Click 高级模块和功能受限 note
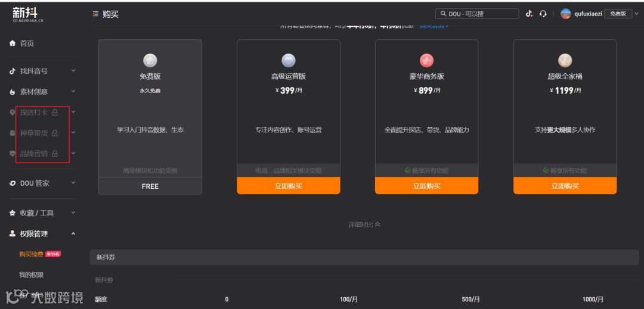The image size is (644, 309). [150, 170]
